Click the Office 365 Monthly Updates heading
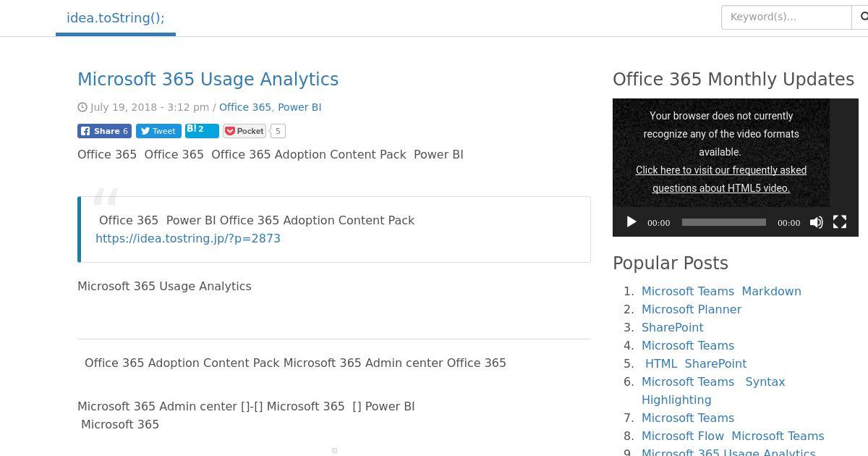The width and height of the screenshot is (868, 456). tap(733, 79)
